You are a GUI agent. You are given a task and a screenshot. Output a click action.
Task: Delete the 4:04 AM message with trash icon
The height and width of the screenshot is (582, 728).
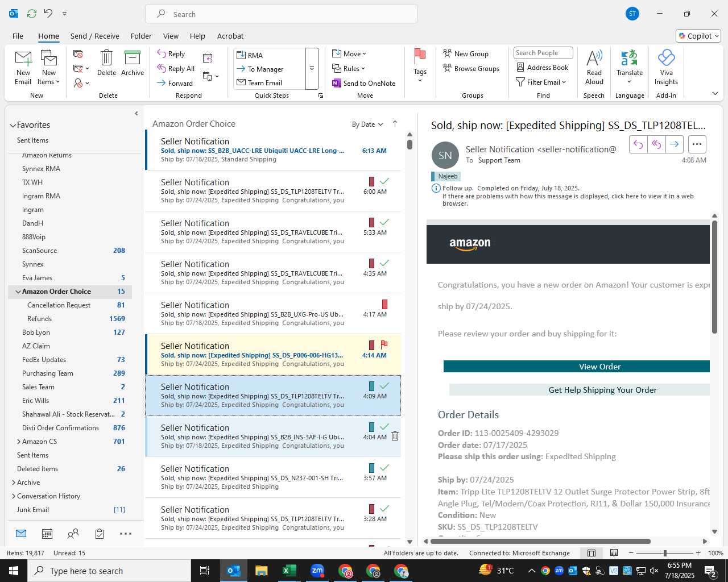pos(395,436)
